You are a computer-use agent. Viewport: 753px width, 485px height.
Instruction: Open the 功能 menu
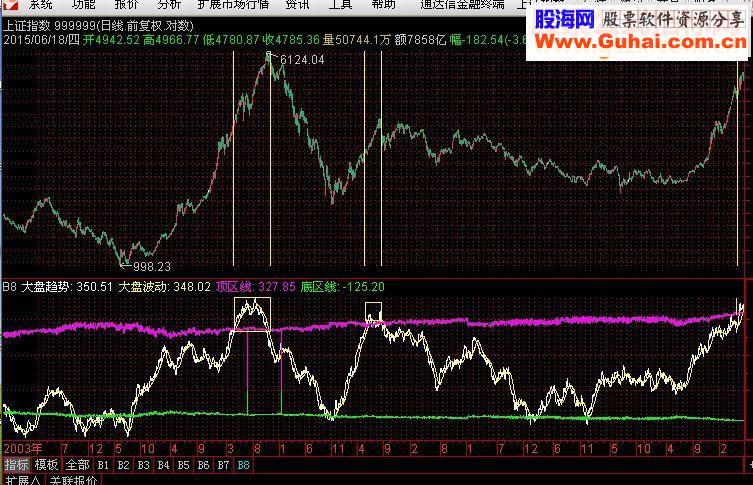tap(83, 5)
